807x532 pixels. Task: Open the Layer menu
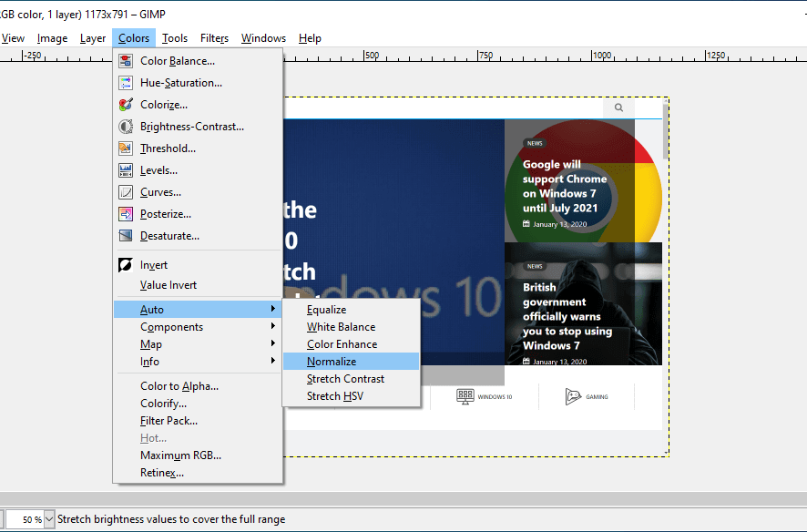pyautogui.click(x=93, y=38)
